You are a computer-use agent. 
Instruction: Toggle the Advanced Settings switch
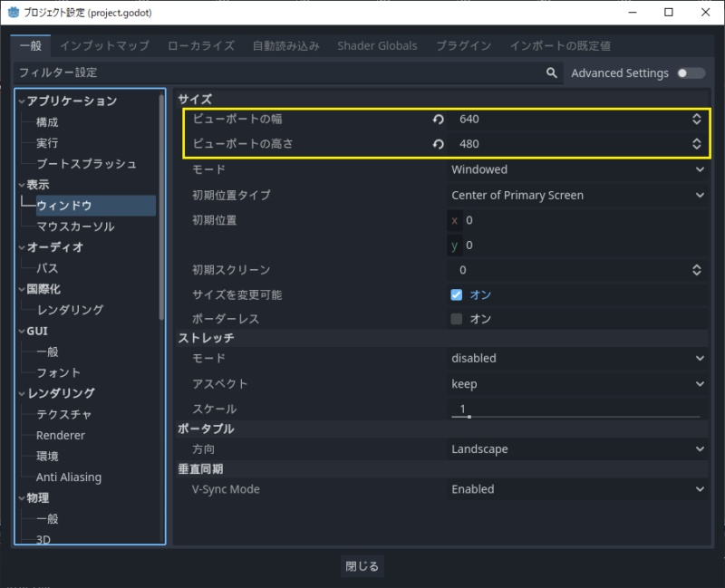click(x=690, y=72)
